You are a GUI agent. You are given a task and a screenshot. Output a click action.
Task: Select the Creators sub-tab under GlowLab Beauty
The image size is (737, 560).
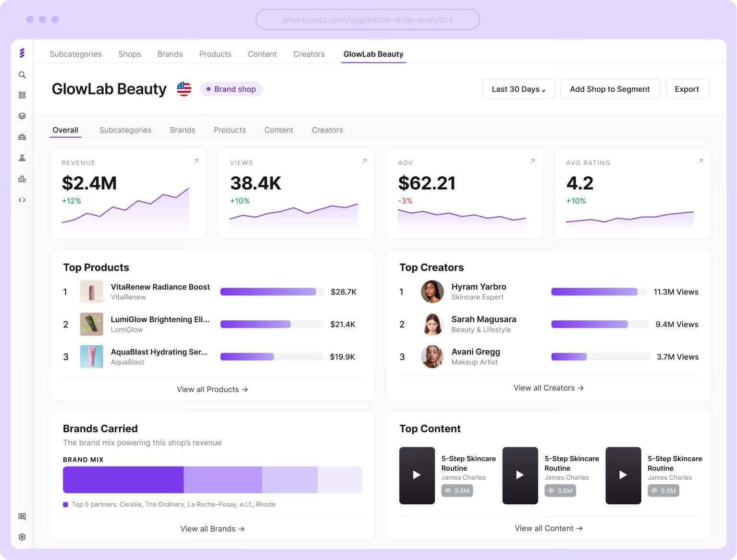pyautogui.click(x=327, y=130)
